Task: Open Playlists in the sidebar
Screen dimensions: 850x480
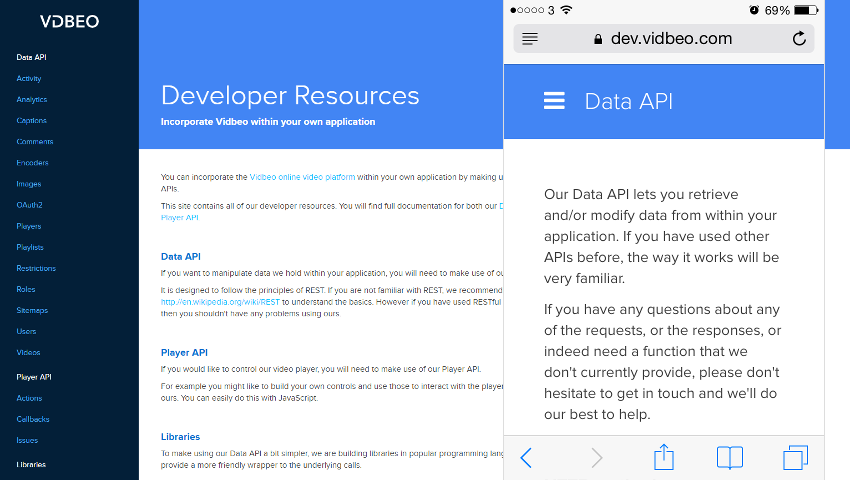Action: (x=30, y=247)
